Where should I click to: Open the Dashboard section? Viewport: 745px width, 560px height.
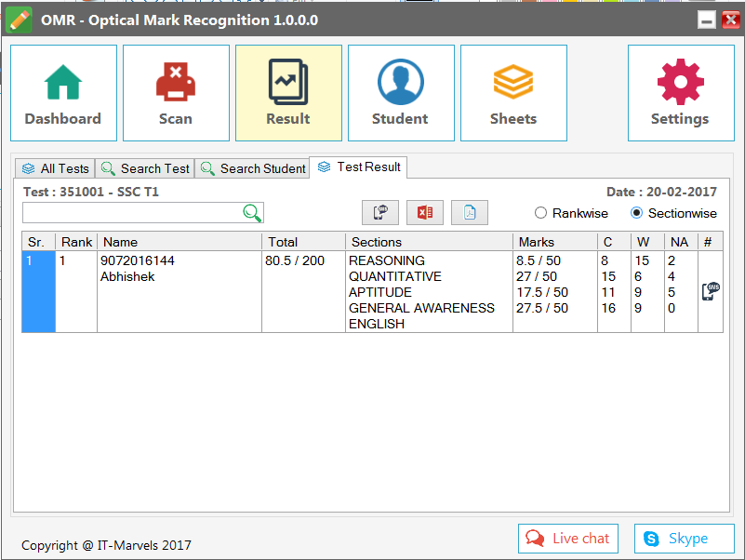coord(63,93)
